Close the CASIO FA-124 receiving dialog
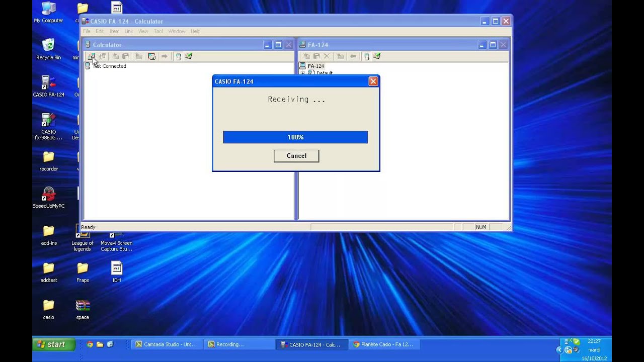 (373, 81)
